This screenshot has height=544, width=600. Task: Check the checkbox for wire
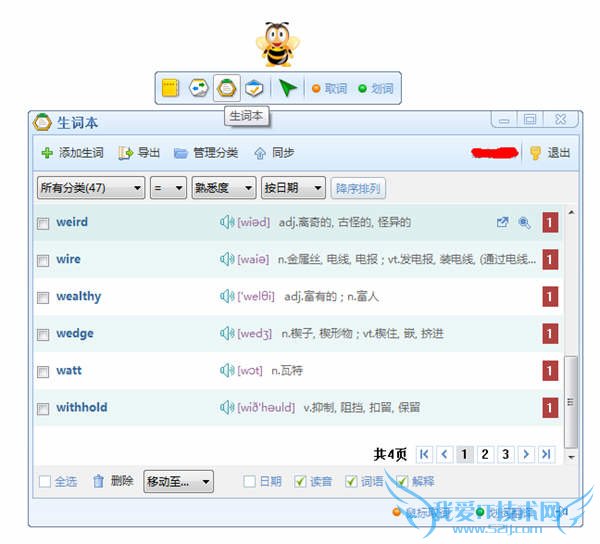click(43, 261)
